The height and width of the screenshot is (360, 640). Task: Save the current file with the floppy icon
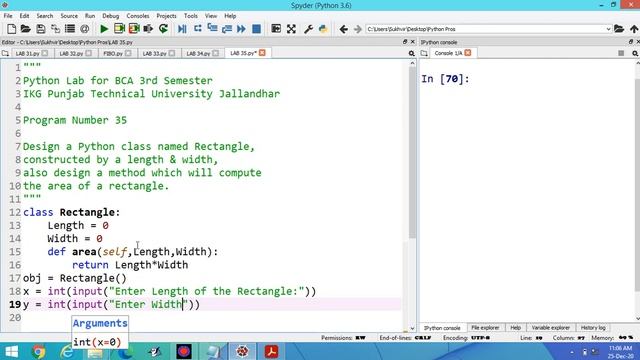40,29
